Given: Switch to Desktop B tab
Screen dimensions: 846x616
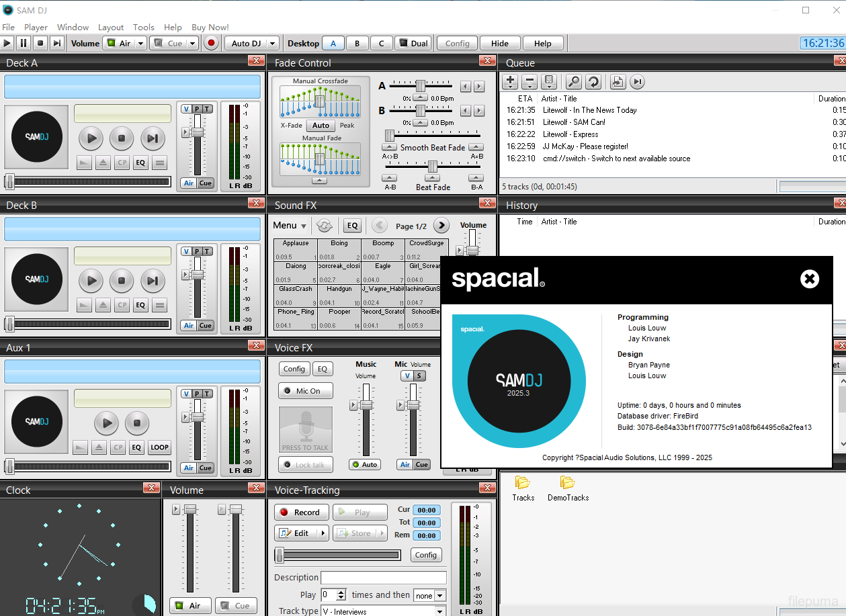Looking at the screenshot, I should [357, 42].
